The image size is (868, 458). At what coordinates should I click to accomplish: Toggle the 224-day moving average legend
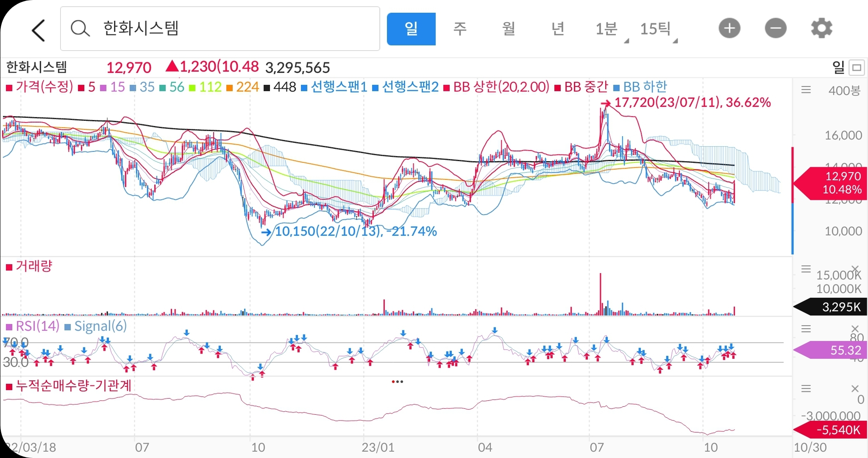pos(242,87)
